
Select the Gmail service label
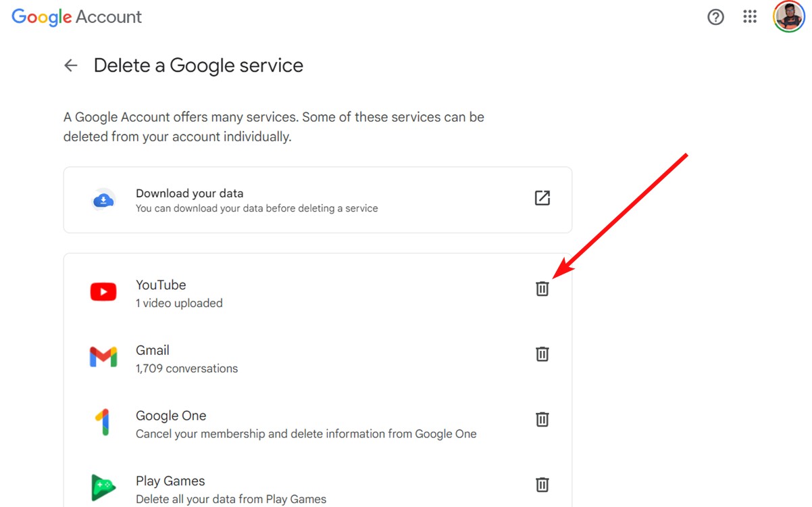(153, 350)
